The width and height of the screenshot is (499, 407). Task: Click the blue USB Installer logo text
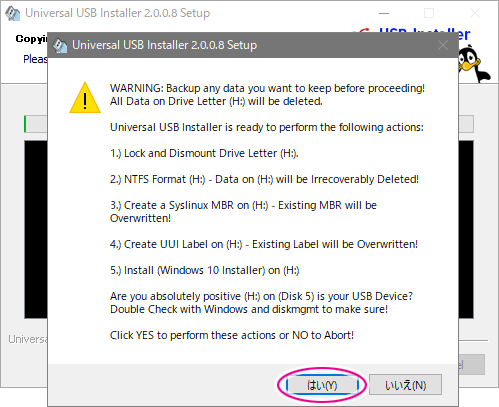424,33
